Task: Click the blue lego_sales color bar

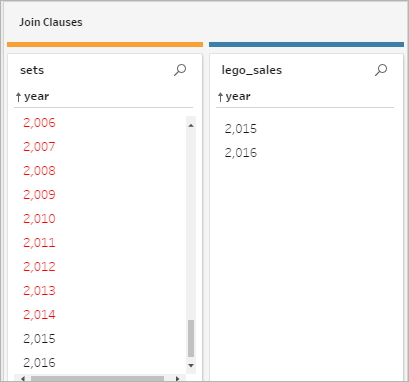Action: tap(306, 44)
